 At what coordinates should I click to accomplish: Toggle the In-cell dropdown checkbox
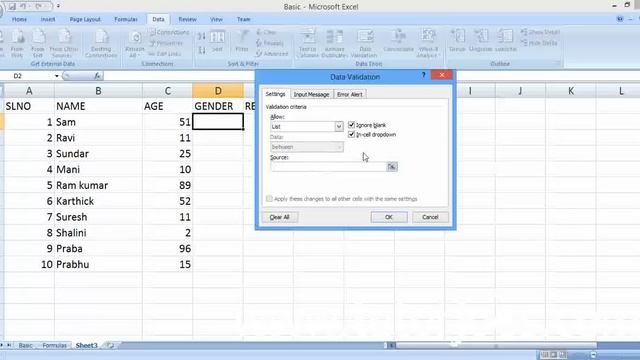(x=351, y=134)
